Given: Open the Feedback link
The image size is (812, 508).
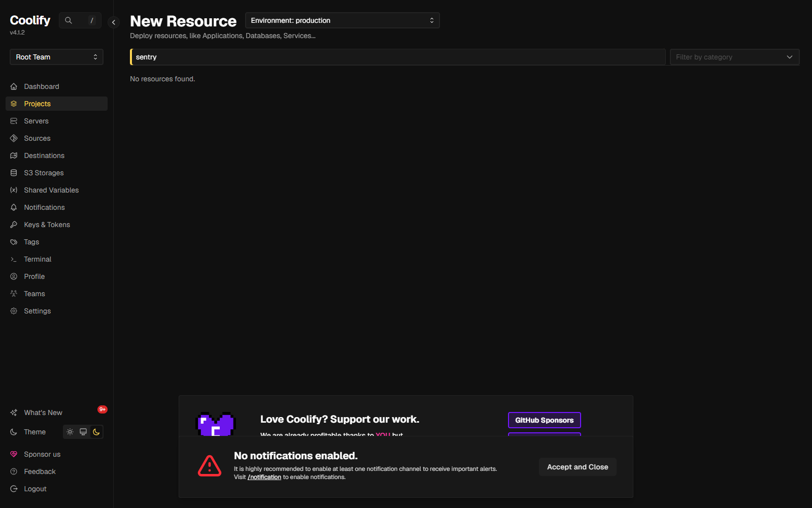Looking at the screenshot, I should (x=56, y=471).
